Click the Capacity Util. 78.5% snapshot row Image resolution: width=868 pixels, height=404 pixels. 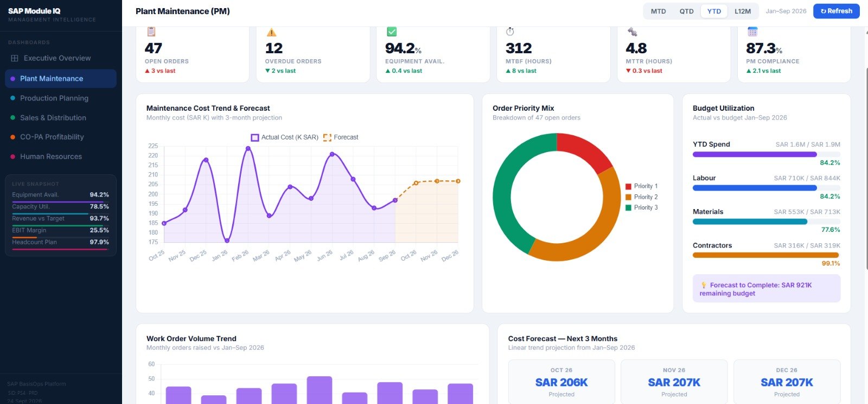tap(61, 207)
